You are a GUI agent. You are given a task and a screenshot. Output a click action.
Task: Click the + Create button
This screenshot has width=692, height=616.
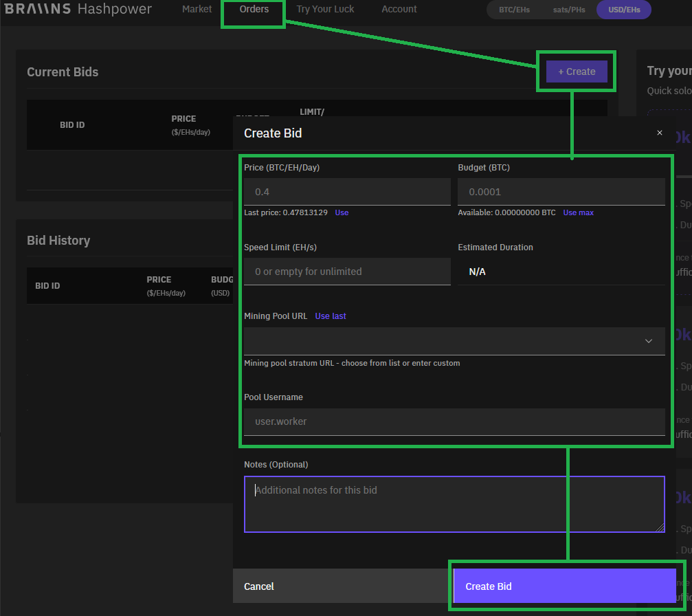(577, 71)
